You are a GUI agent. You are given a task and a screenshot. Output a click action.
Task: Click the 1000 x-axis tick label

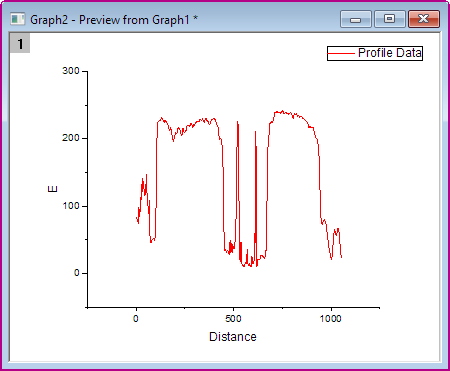coord(331,319)
